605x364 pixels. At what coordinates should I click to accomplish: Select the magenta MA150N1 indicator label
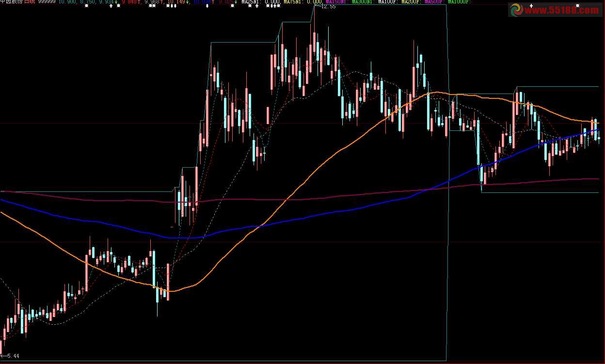(x=337, y=2)
